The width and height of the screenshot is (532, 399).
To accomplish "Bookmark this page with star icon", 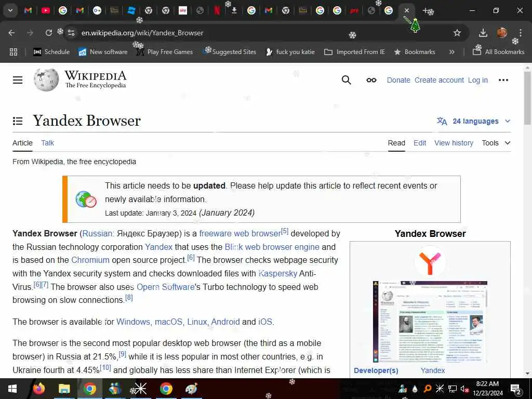I will (x=457, y=33).
